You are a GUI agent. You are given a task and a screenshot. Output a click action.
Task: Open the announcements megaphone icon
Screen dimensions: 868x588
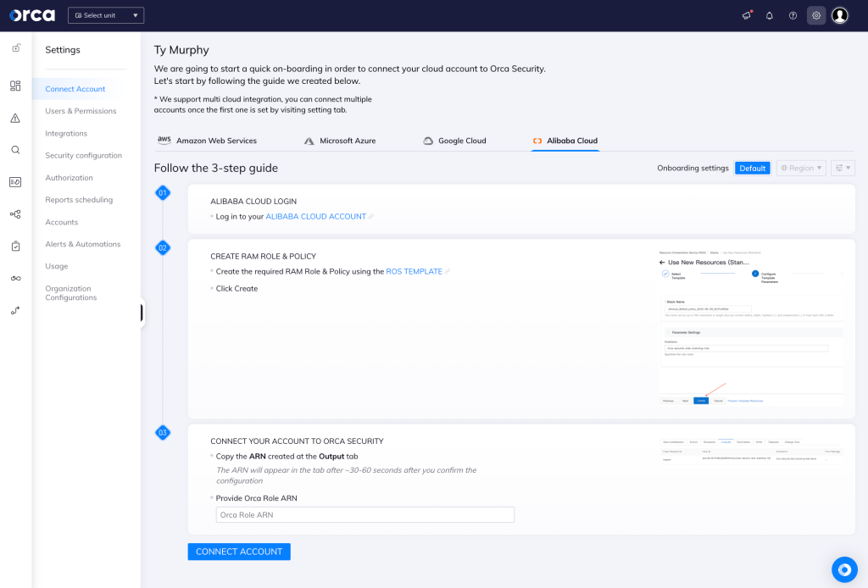pos(747,15)
